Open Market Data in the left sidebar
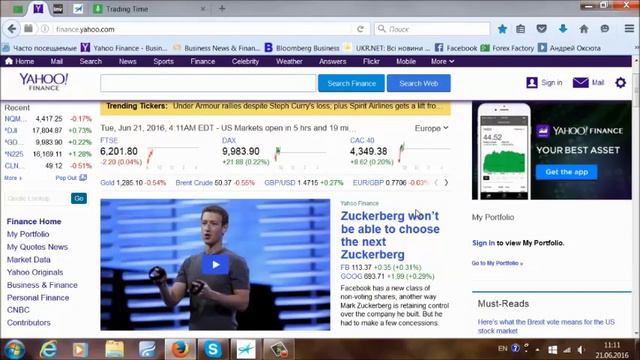640x360 pixels. click(29, 259)
